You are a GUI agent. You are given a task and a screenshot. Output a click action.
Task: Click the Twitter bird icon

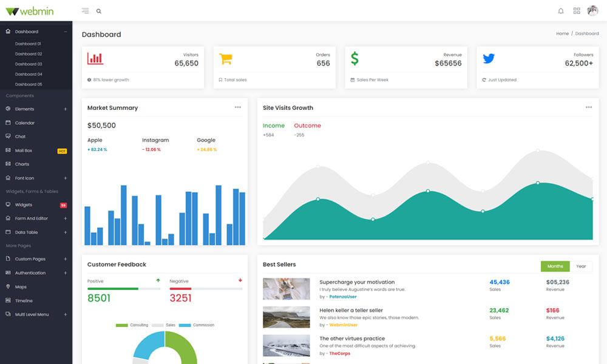(x=489, y=59)
